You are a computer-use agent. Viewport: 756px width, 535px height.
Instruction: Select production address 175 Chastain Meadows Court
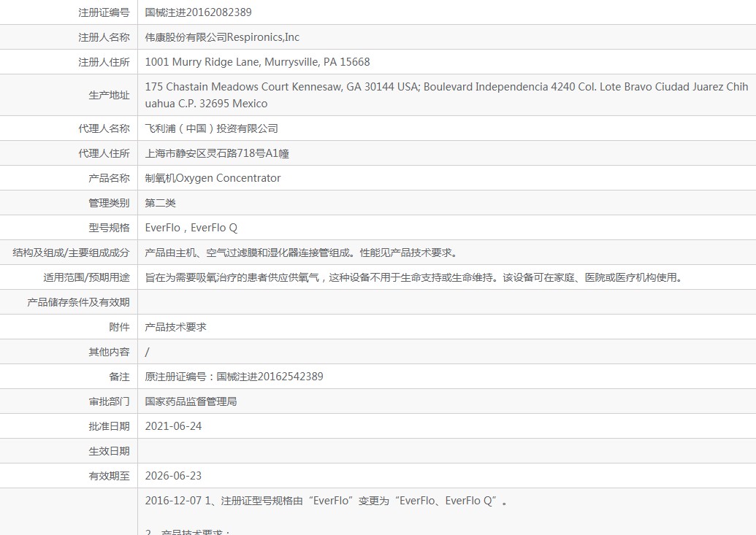[x=446, y=95]
